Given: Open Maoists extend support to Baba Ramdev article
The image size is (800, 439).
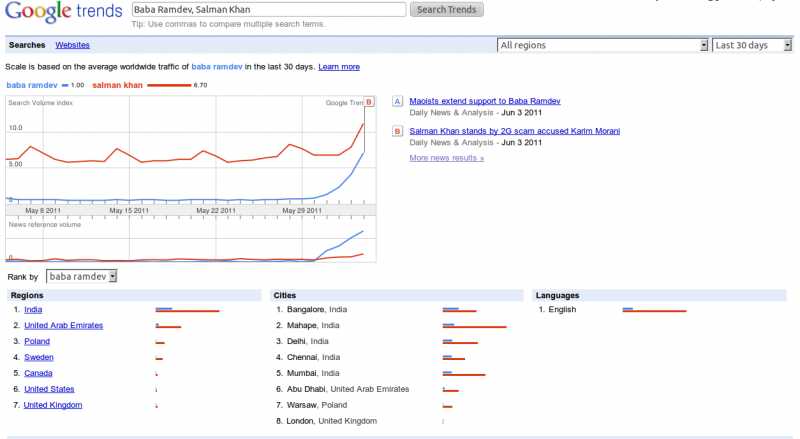Looking at the screenshot, I should [x=477, y=101].
